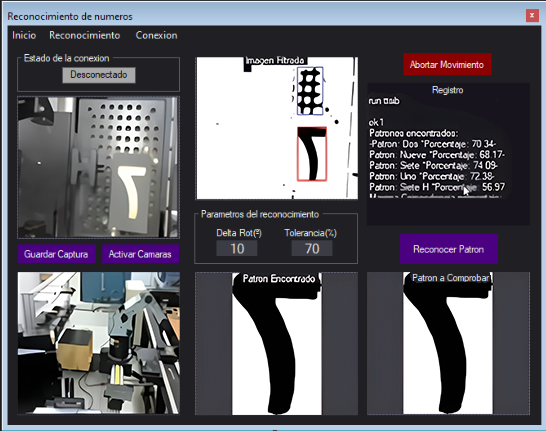Click 'Patron: Siete H' line in Registro
This screenshot has height=431, width=546.
point(437,187)
